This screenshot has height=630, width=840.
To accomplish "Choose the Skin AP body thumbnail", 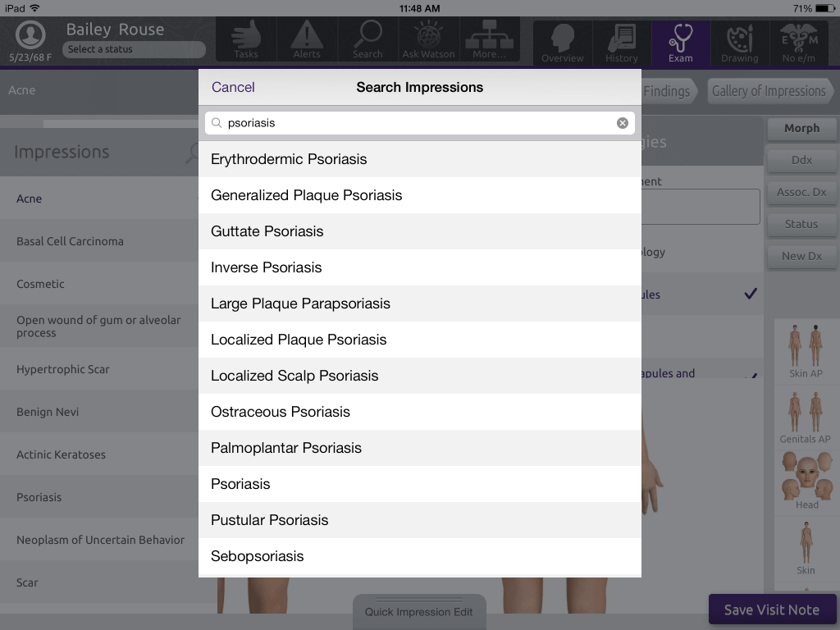I will [806, 351].
